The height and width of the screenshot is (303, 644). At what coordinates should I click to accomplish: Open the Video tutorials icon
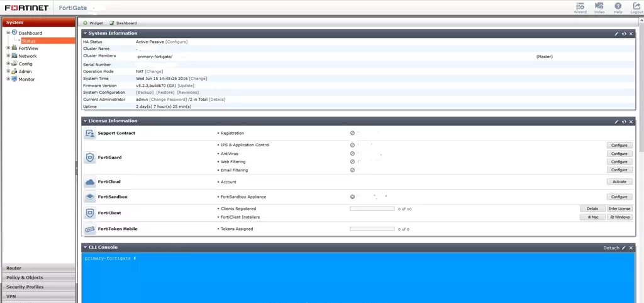[x=599, y=6]
